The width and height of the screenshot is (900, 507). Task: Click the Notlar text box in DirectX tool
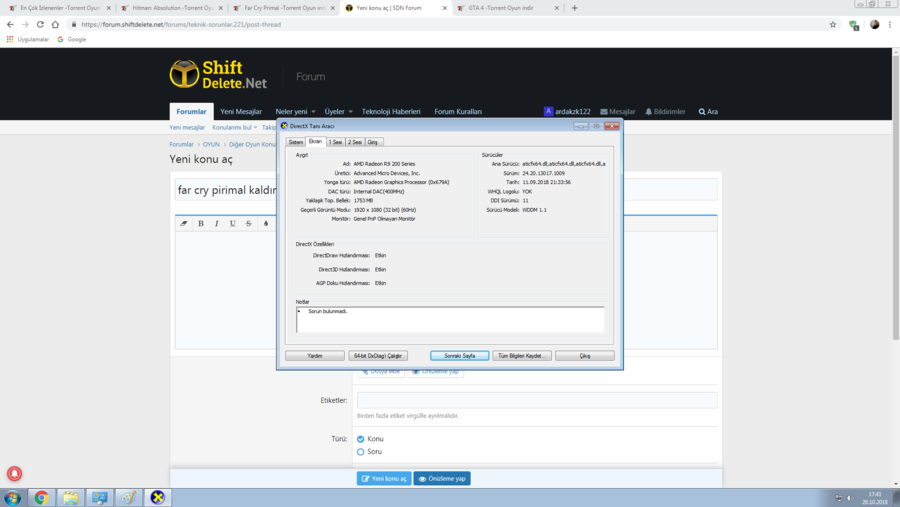click(450, 319)
